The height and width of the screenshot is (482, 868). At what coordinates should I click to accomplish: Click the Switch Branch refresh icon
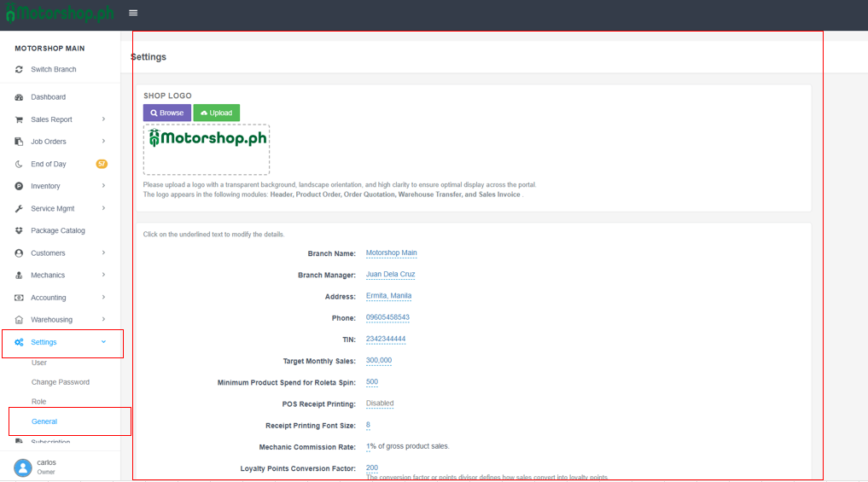coord(19,70)
